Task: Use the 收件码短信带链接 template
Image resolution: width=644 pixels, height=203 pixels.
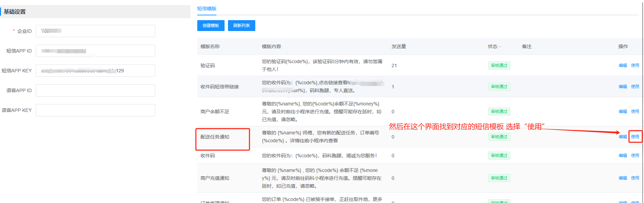Action: click(x=635, y=87)
